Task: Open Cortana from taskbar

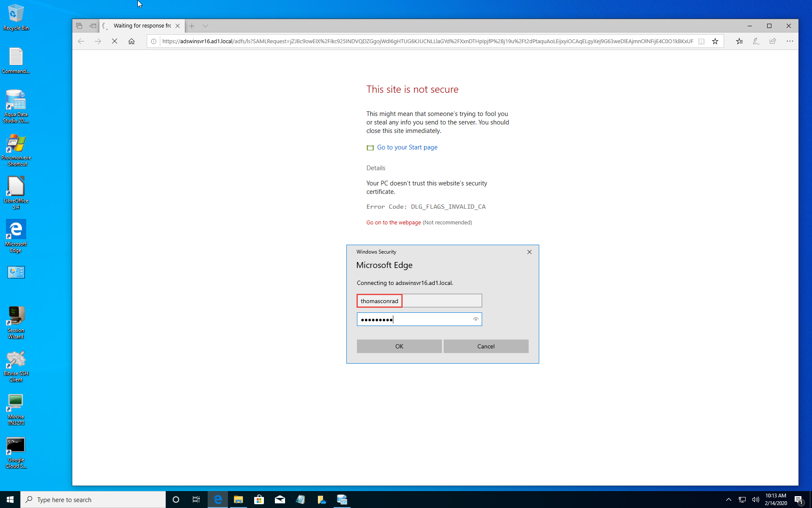Action: point(176,500)
